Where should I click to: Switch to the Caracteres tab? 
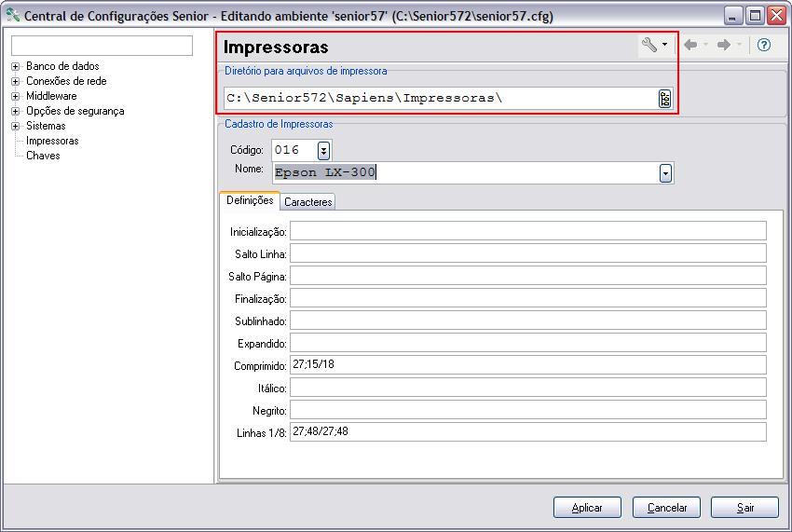pos(307,202)
